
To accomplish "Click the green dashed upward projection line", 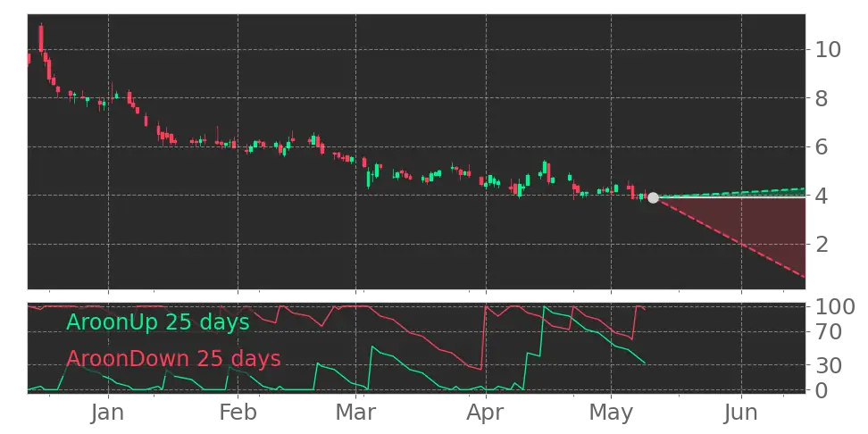I will [730, 193].
